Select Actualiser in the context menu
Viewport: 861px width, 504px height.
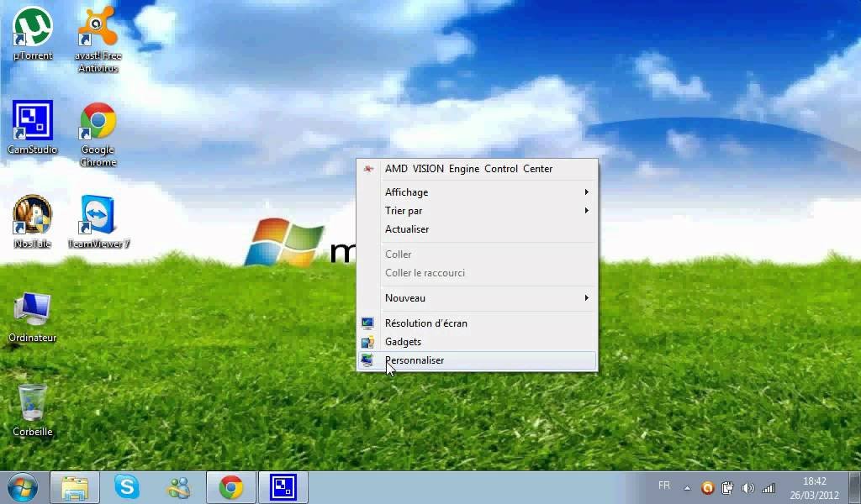[x=407, y=229]
